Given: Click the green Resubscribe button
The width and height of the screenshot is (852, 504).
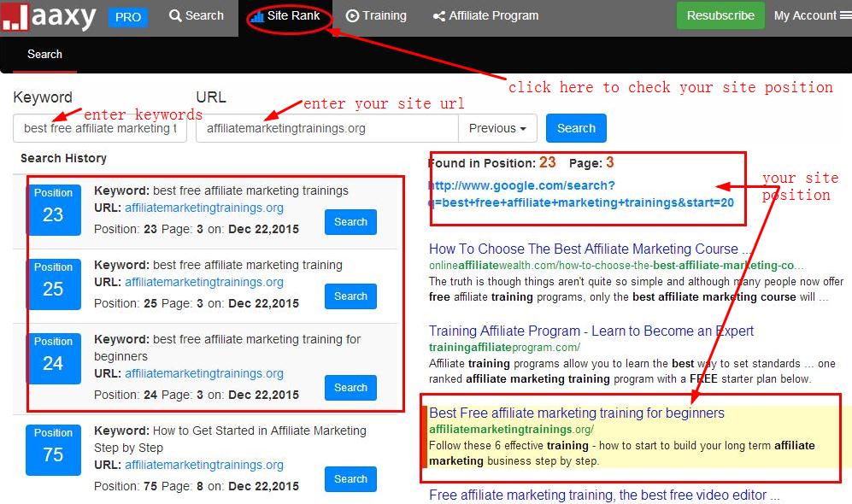Looking at the screenshot, I should [720, 15].
